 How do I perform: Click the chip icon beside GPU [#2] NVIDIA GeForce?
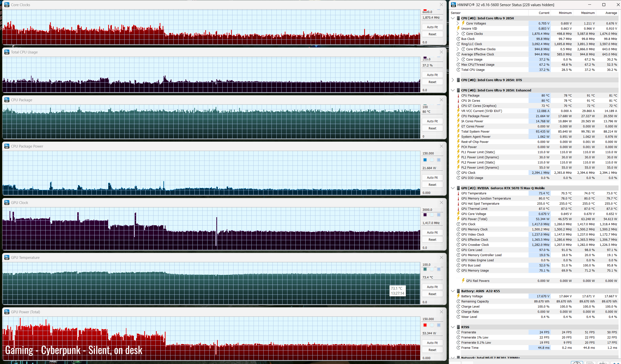tap(458, 188)
